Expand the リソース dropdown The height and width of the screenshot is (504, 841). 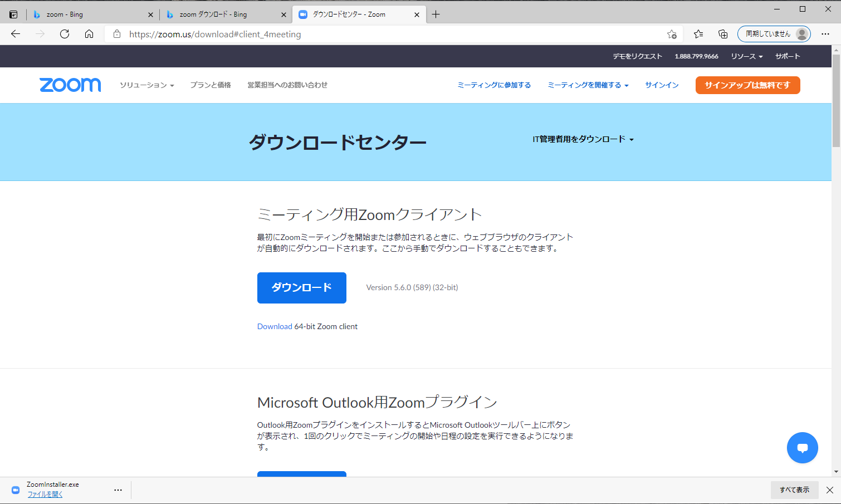click(747, 56)
